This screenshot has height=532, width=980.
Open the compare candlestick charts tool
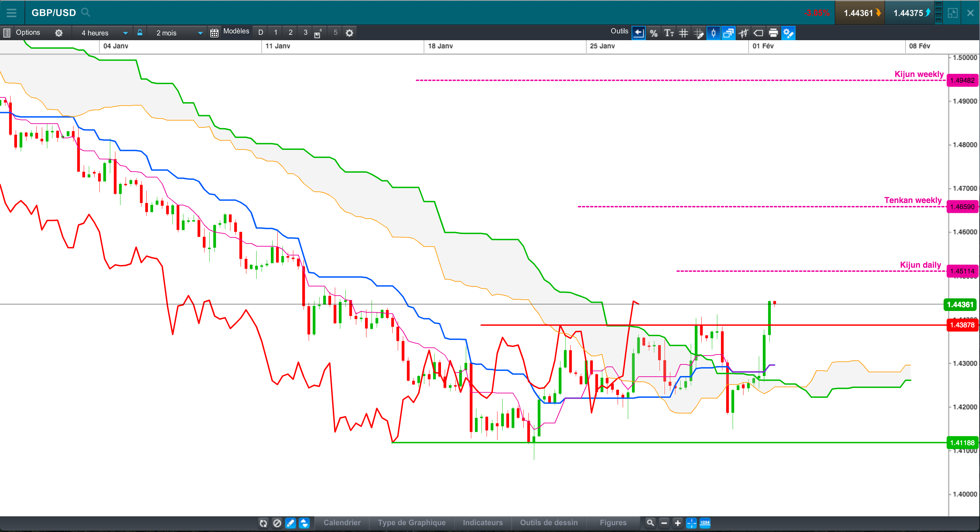click(744, 33)
